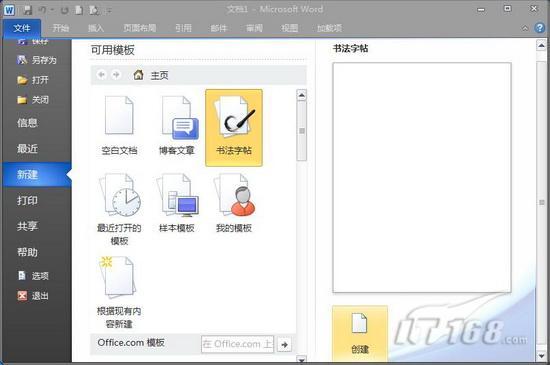Image resolution: width=550 pixels, height=365 pixels.
Task: Click the Available Templates (可用模板) heading
Action: point(113,50)
